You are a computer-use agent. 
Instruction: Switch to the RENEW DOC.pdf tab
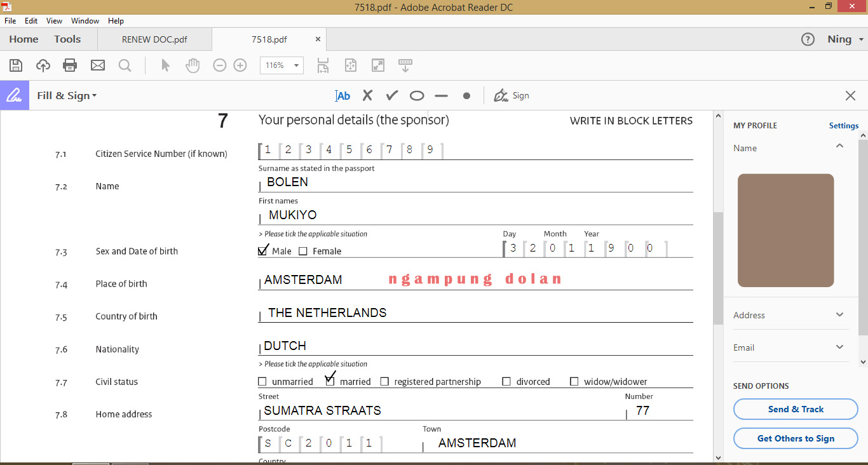[154, 39]
